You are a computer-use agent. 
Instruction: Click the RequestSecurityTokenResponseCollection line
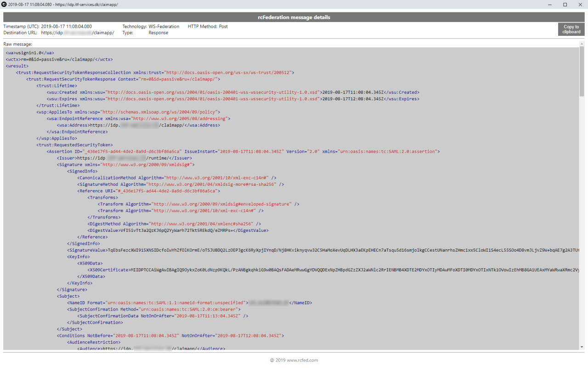(x=155, y=73)
